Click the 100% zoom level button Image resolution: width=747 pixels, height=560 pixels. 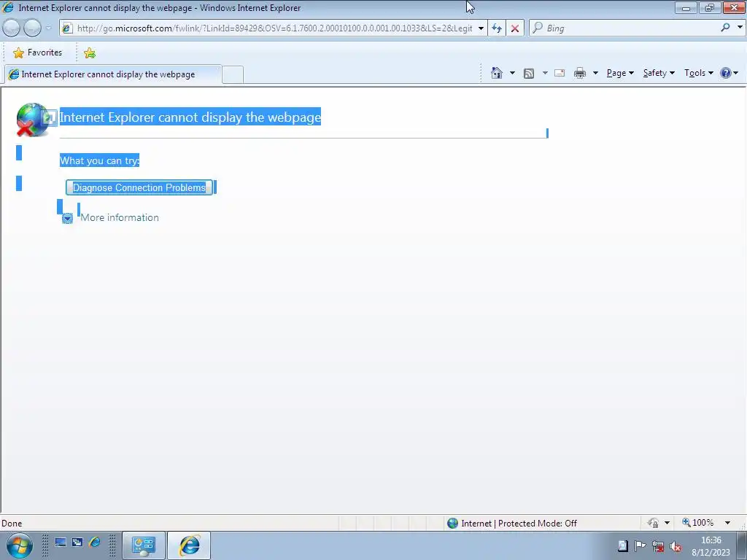[x=698, y=523]
